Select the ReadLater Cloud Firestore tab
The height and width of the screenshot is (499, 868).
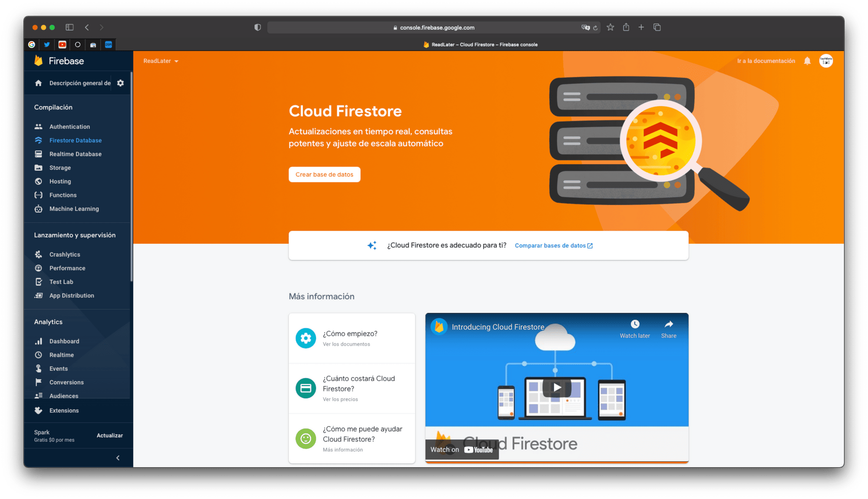point(480,44)
